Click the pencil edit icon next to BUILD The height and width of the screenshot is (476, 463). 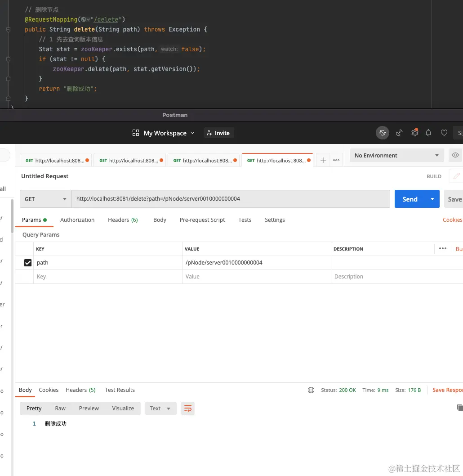(456, 176)
